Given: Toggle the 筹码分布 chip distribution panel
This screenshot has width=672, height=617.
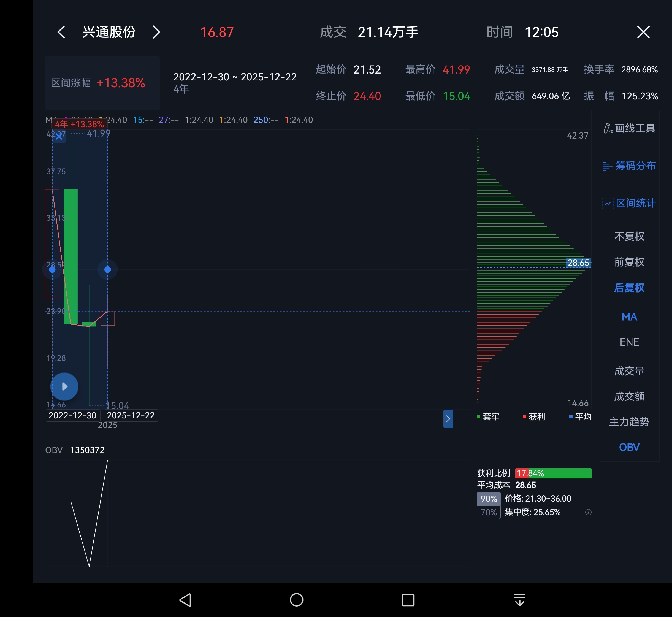Looking at the screenshot, I should (629, 166).
